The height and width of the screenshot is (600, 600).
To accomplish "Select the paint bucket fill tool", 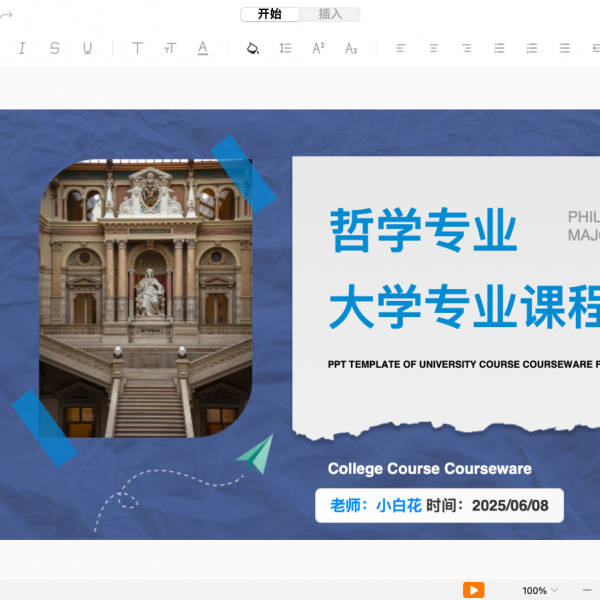I will [x=253, y=48].
